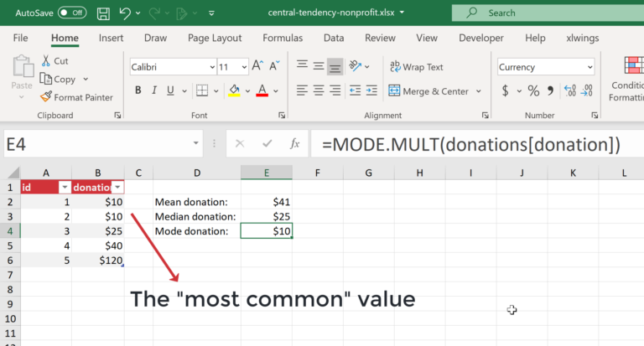Expand the Currency number format dropdown

pyautogui.click(x=589, y=67)
